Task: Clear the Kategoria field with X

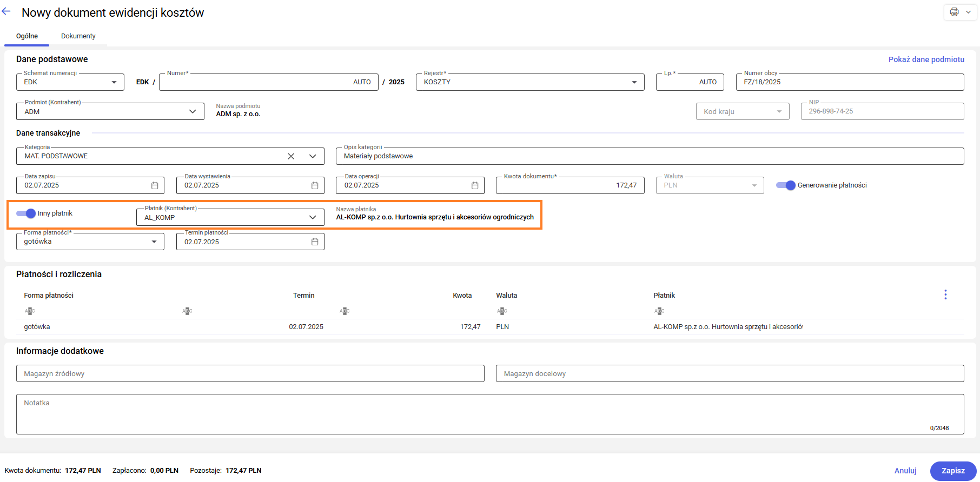Action: point(291,156)
